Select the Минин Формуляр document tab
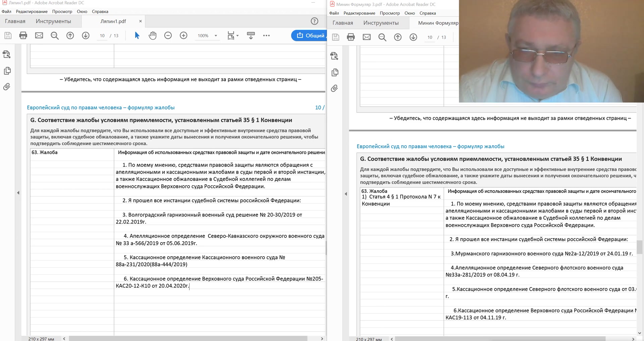The height and width of the screenshot is (341, 644). [438, 23]
